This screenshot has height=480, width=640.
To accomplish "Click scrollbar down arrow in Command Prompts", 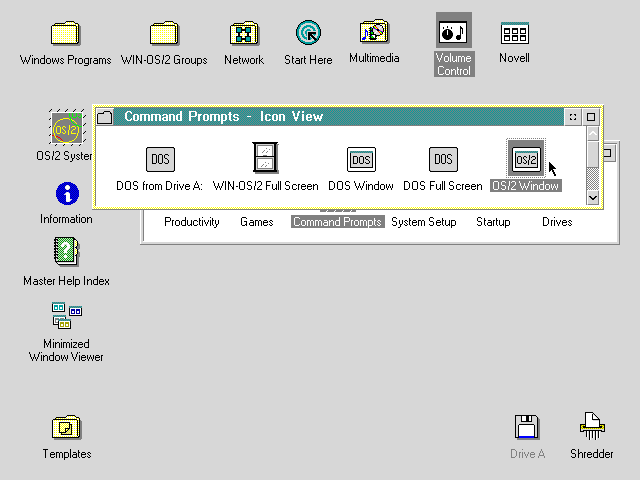I will point(593,198).
